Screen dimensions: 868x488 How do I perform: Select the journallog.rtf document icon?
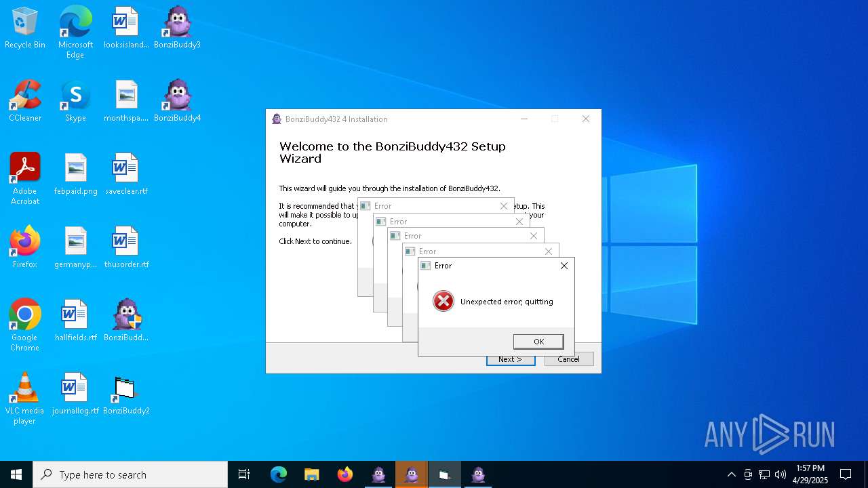pyautogui.click(x=75, y=394)
